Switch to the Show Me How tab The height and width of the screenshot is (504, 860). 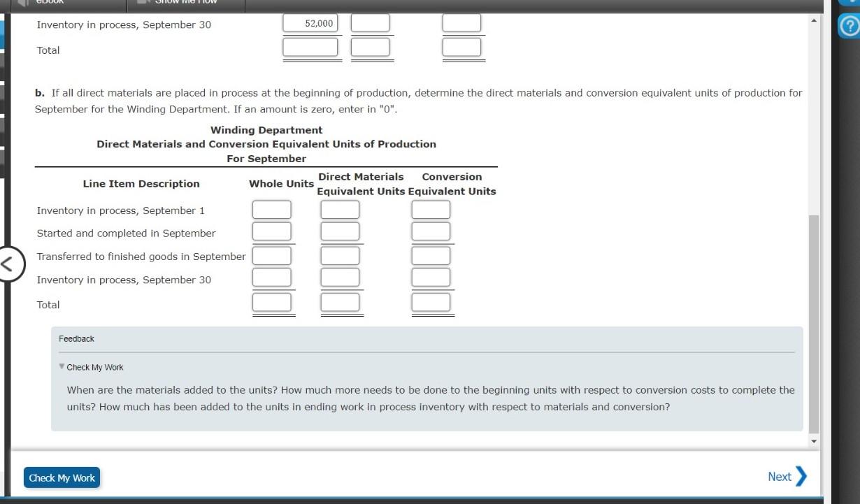coord(185,2)
